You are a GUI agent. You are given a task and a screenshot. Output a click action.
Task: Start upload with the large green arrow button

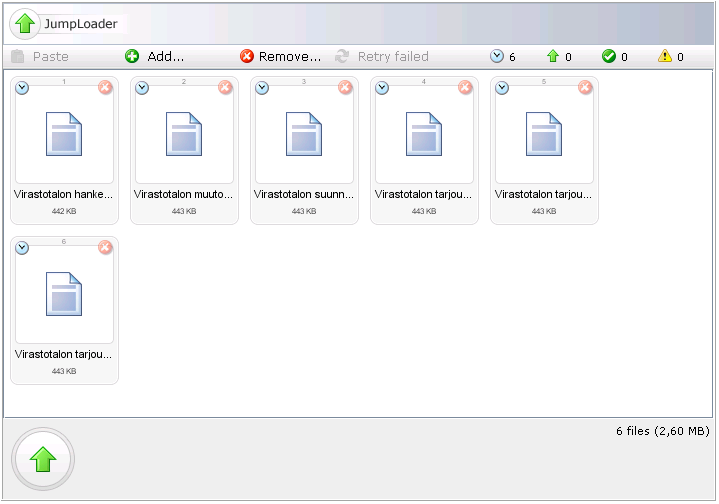43,459
